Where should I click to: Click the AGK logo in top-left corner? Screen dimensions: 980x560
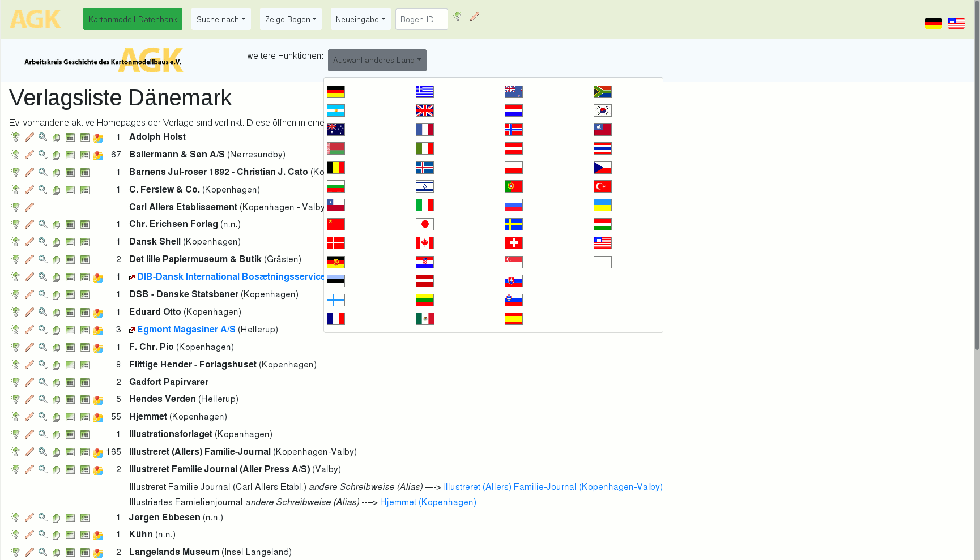[x=35, y=19]
